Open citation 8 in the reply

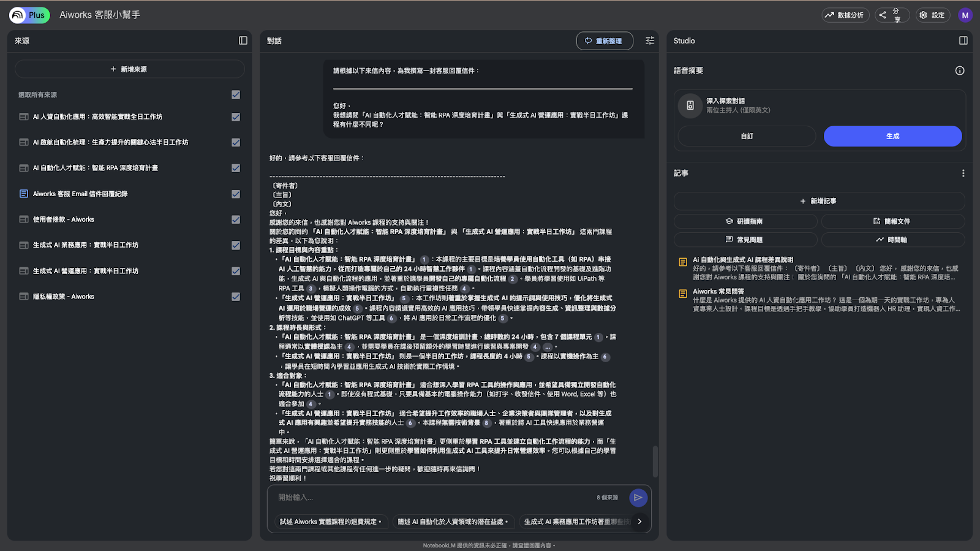click(x=487, y=423)
